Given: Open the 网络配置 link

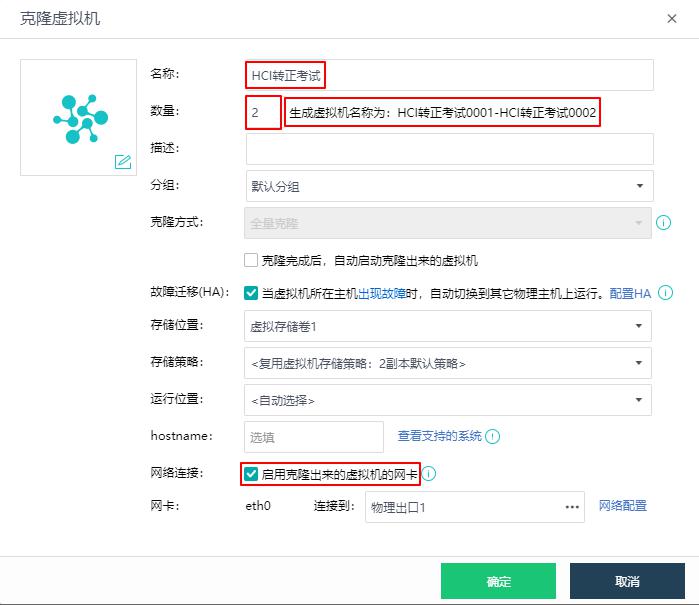Looking at the screenshot, I should (622, 506).
